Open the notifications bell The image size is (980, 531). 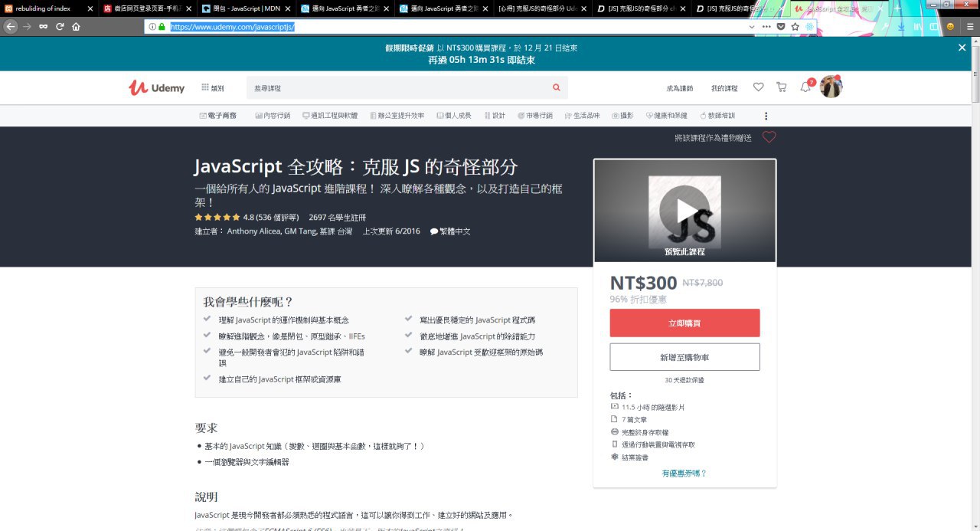805,87
